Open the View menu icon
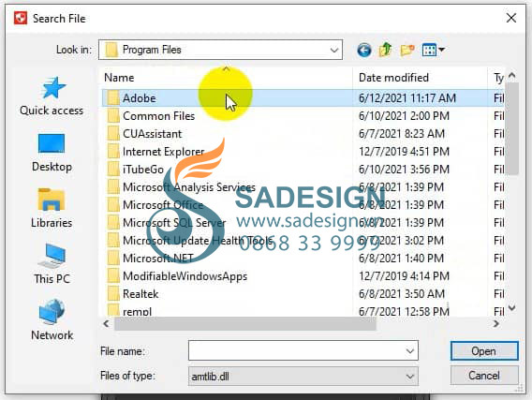The width and height of the screenshot is (532, 400). [433, 51]
